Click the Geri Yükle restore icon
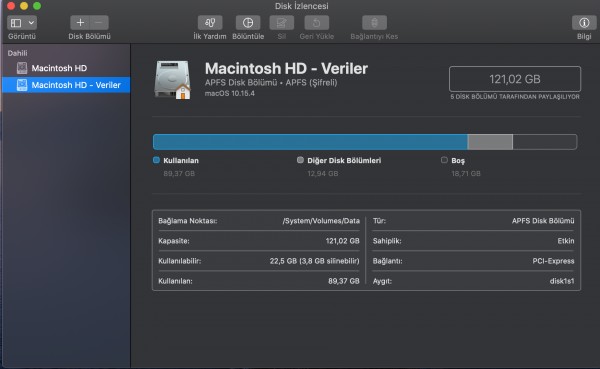This screenshot has height=369, width=600. [x=316, y=23]
